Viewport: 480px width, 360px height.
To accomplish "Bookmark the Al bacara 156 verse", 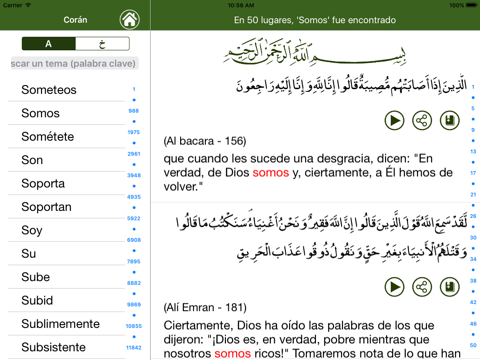I will point(450,120).
